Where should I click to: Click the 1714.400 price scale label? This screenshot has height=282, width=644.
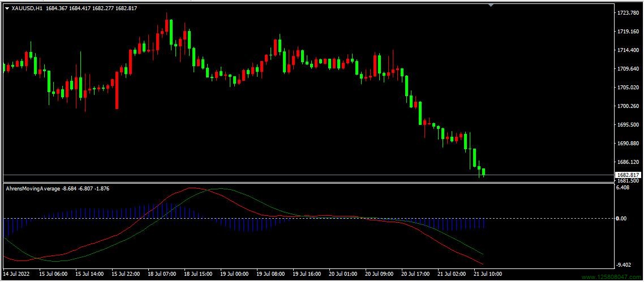(x=628, y=50)
